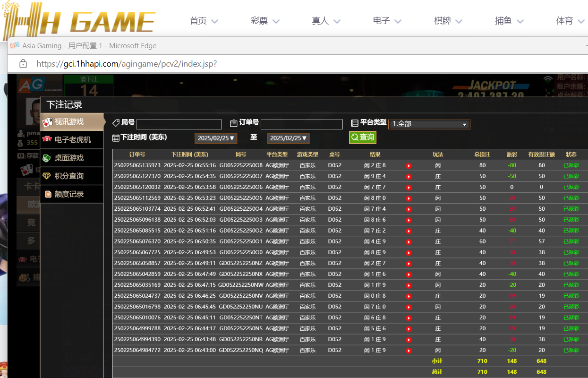Click the 平台类型 list icon
This screenshot has height=378, width=588.
point(355,123)
